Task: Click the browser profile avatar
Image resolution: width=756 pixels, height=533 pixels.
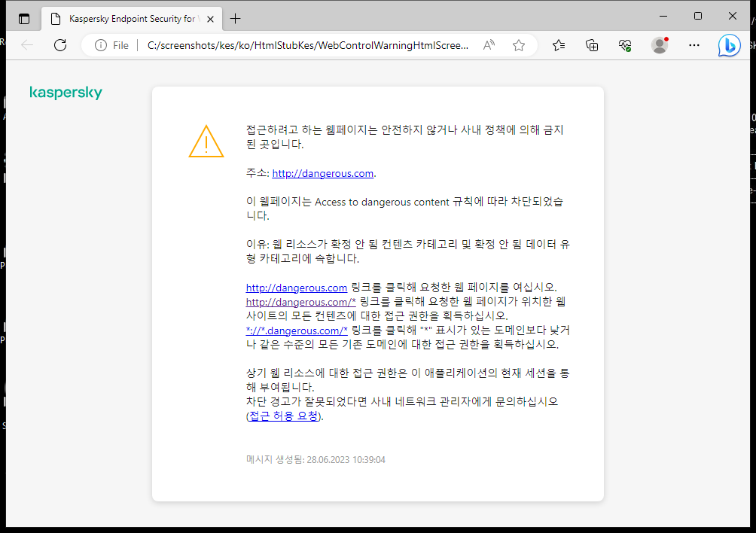Action: (x=659, y=45)
